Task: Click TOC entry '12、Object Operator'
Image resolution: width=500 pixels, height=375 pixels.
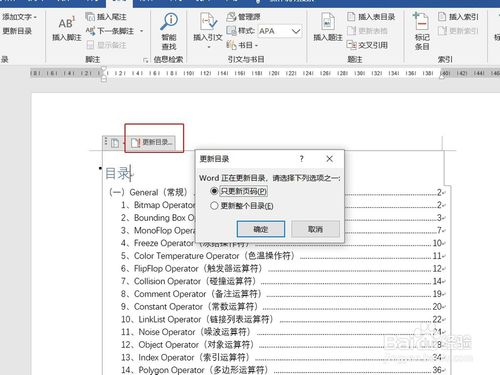Action: click(188, 344)
